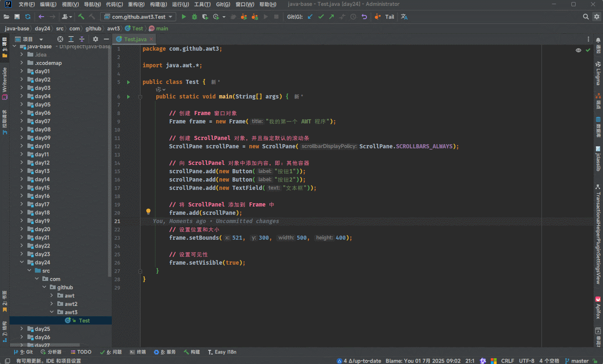Toggle tool window bars icon at bottom-left

7,361
